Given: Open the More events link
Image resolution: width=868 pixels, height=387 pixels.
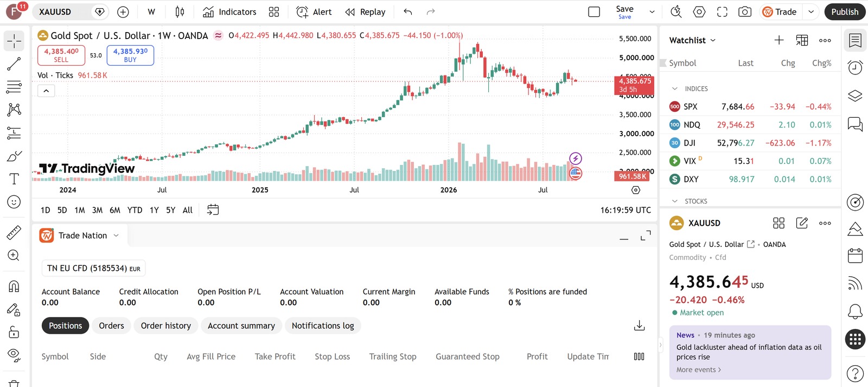Looking at the screenshot, I should 699,370.
